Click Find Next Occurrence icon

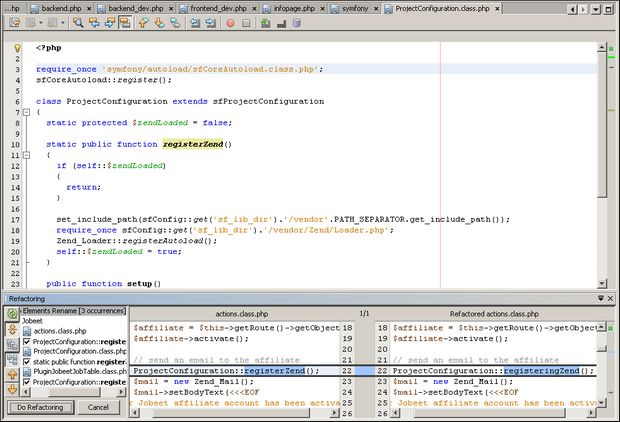110,23
